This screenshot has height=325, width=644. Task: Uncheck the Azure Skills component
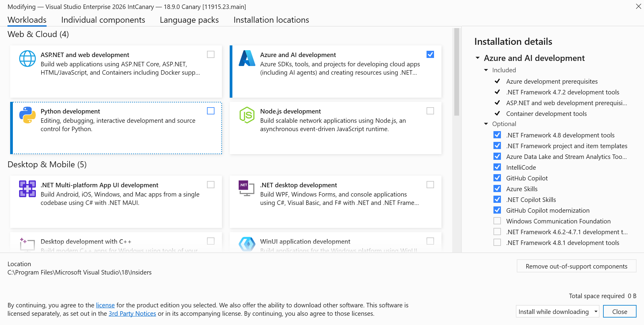coord(497,188)
